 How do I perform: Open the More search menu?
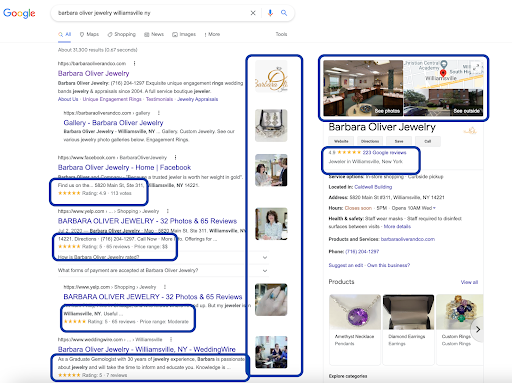212,34
